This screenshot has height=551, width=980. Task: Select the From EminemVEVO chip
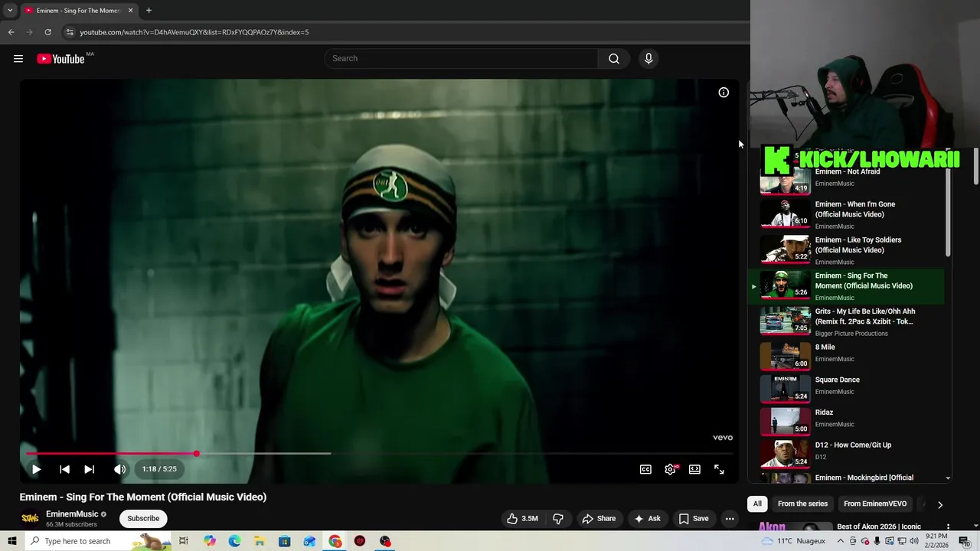click(875, 504)
